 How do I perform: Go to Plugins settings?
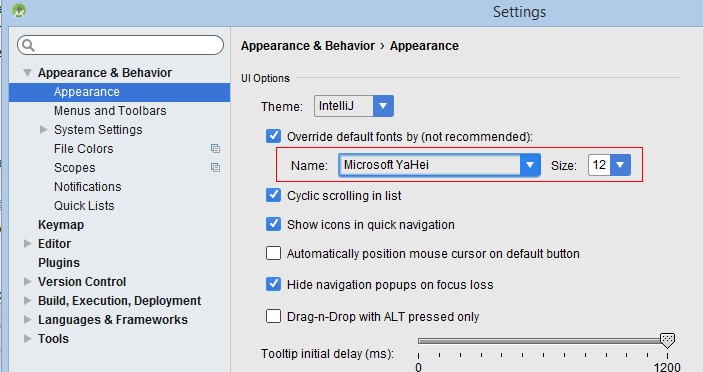(59, 263)
